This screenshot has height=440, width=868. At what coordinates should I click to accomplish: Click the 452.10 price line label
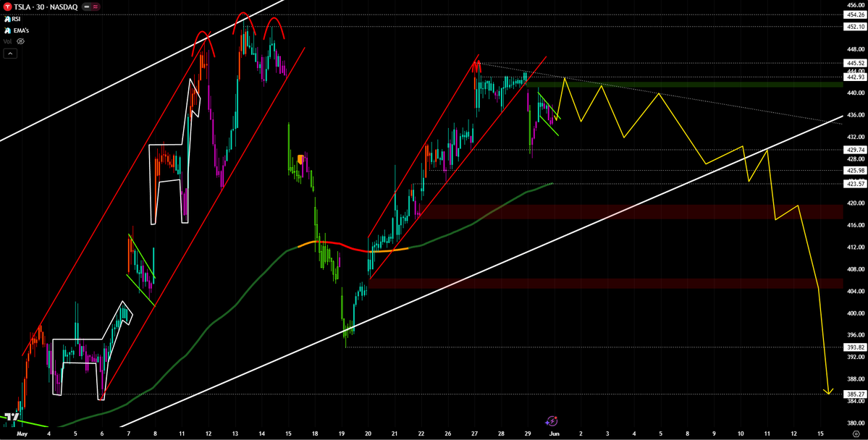(855, 27)
